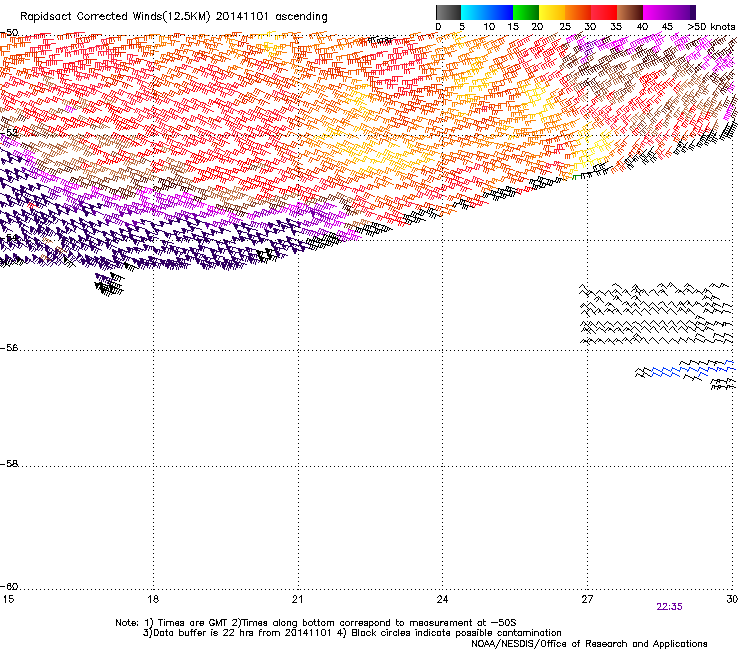Image resolution: width=740 pixels, height=650 pixels.
Task: Click the legend label '40'
Action: click(x=642, y=27)
